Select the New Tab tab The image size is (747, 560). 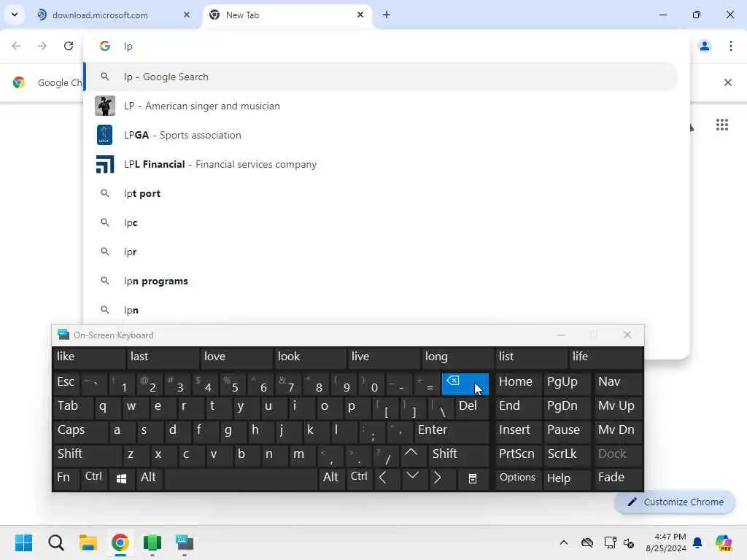pyautogui.click(x=287, y=15)
